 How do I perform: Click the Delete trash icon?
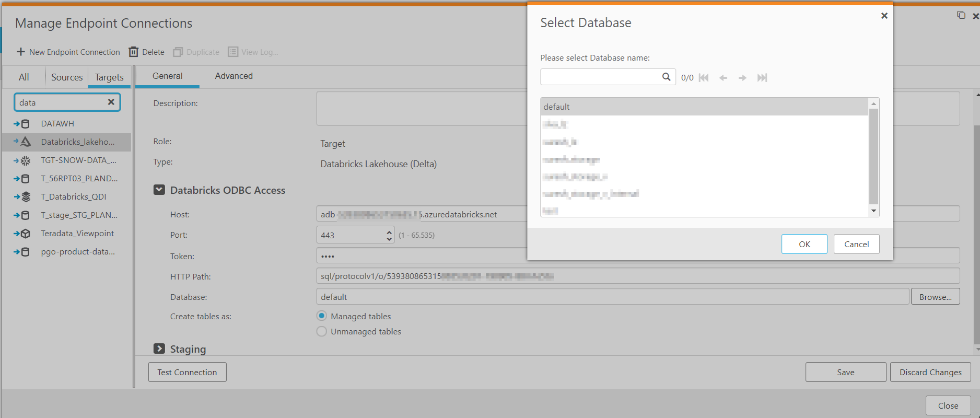pos(134,52)
